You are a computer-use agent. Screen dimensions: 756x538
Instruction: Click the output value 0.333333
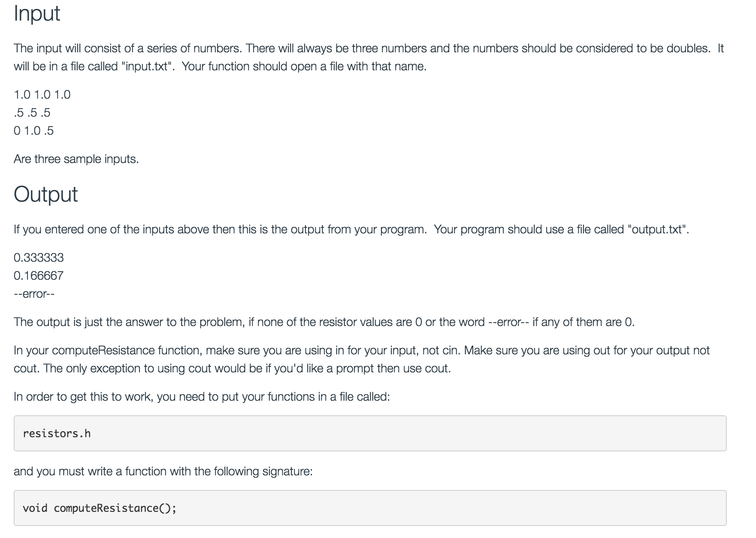coord(39,257)
